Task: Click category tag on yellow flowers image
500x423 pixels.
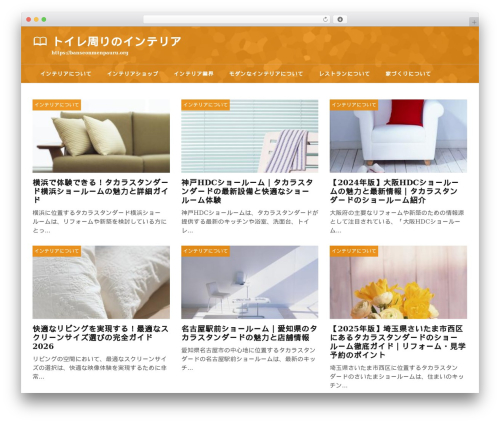Action: pos(354,251)
